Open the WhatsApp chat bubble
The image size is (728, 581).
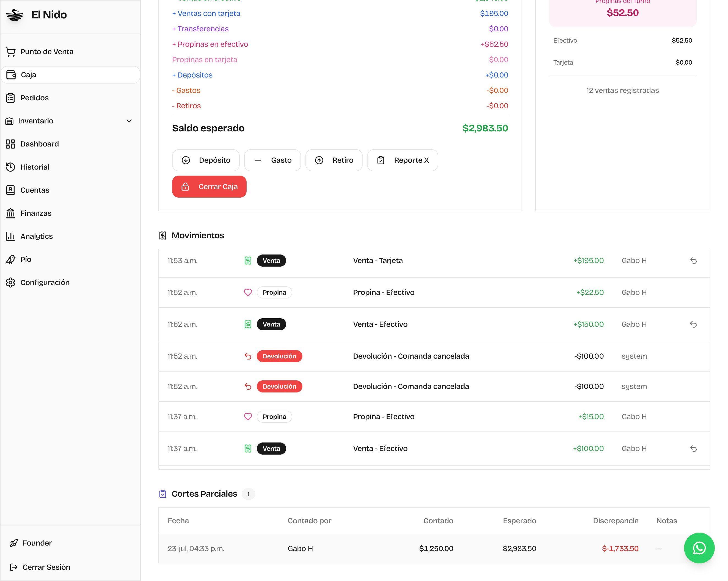tap(699, 548)
